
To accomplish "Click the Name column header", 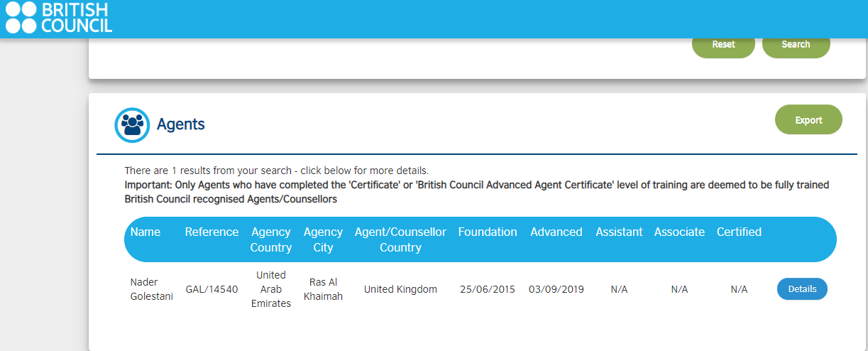I will [x=145, y=232].
